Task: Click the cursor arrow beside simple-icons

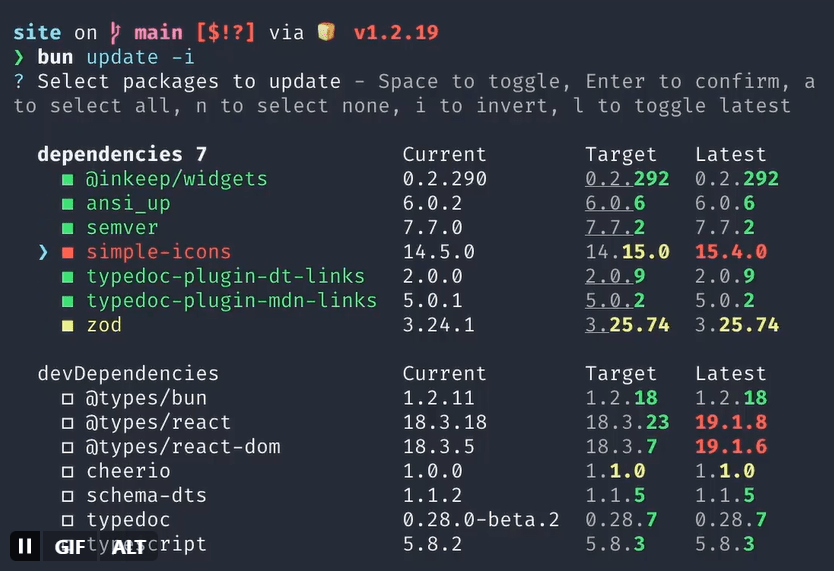Action: [43, 252]
